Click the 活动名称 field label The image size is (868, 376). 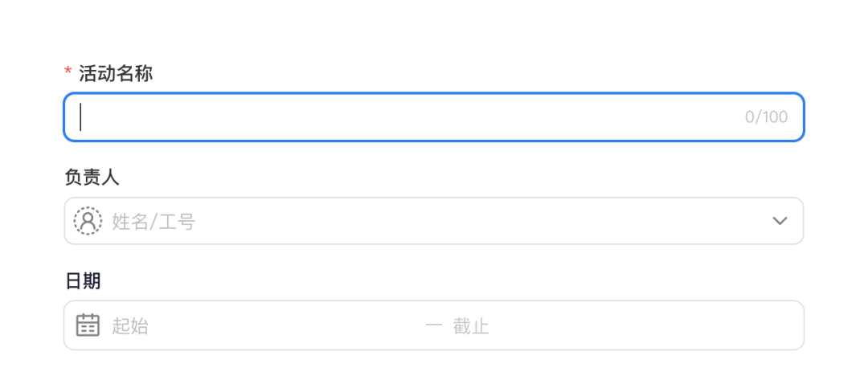tap(116, 74)
